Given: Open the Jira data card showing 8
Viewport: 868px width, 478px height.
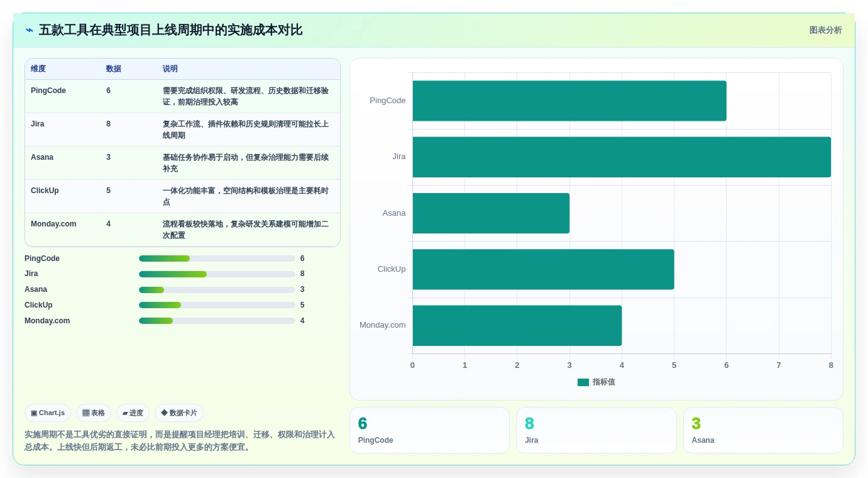Looking at the screenshot, I should click(x=596, y=430).
